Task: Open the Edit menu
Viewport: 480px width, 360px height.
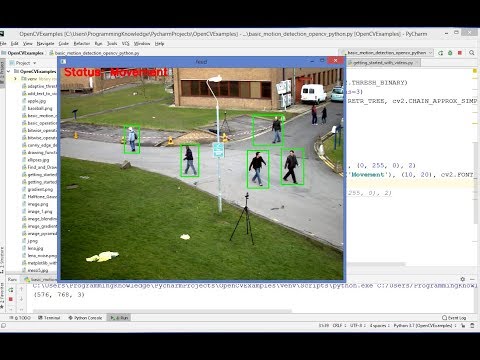Action: click(15, 44)
